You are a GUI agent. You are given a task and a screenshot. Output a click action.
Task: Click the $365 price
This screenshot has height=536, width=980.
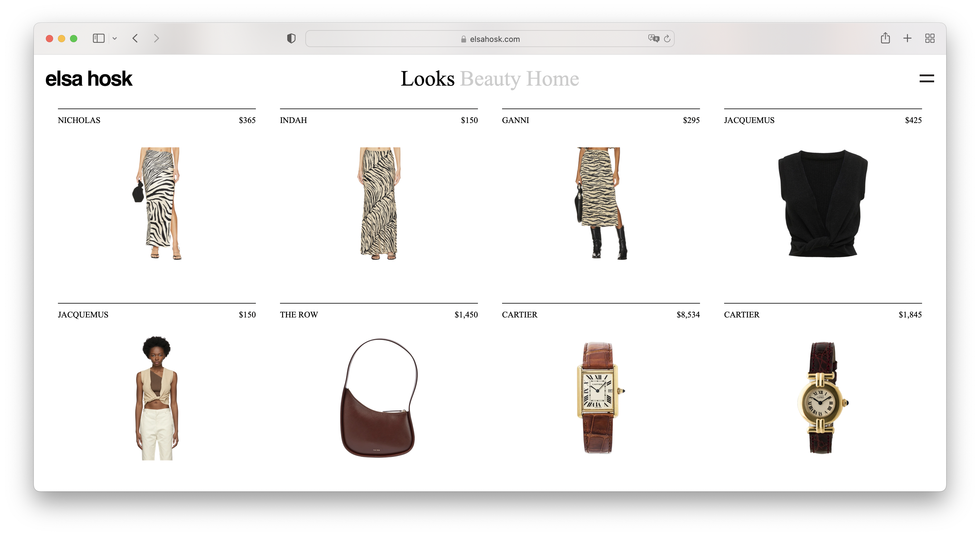point(247,120)
